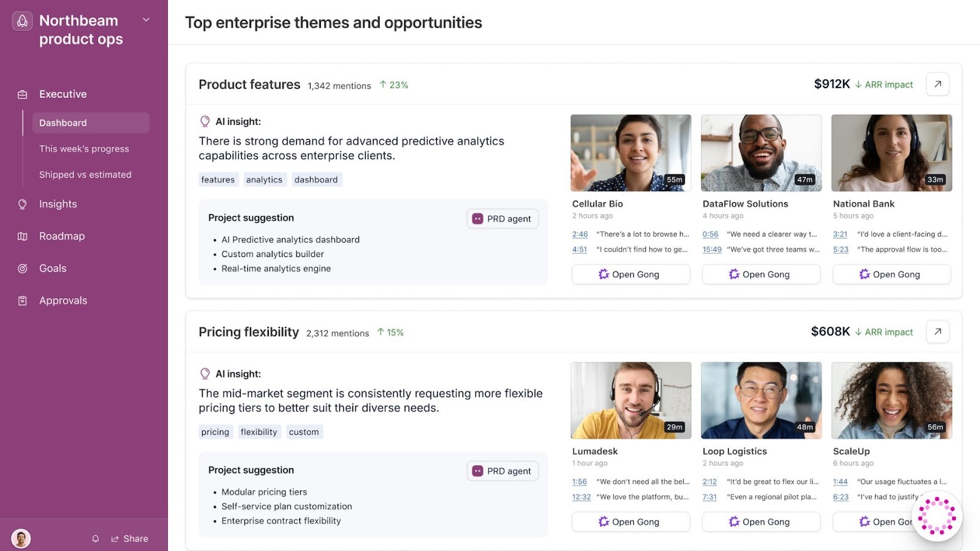The width and height of the screenshot is (980, 551).
Task: Click the user avatar at bottom left
Action: click(21, 538)
